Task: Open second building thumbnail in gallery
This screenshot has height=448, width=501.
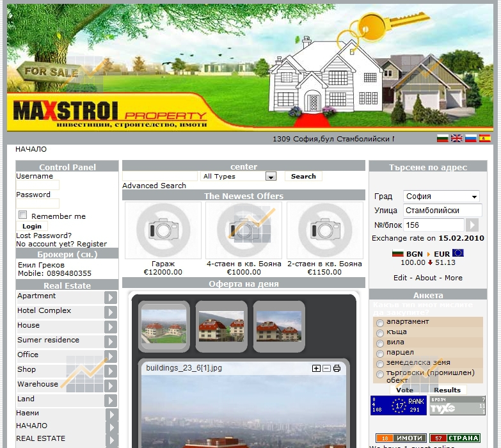Action: pyautogui.click(x=221, y=326)
